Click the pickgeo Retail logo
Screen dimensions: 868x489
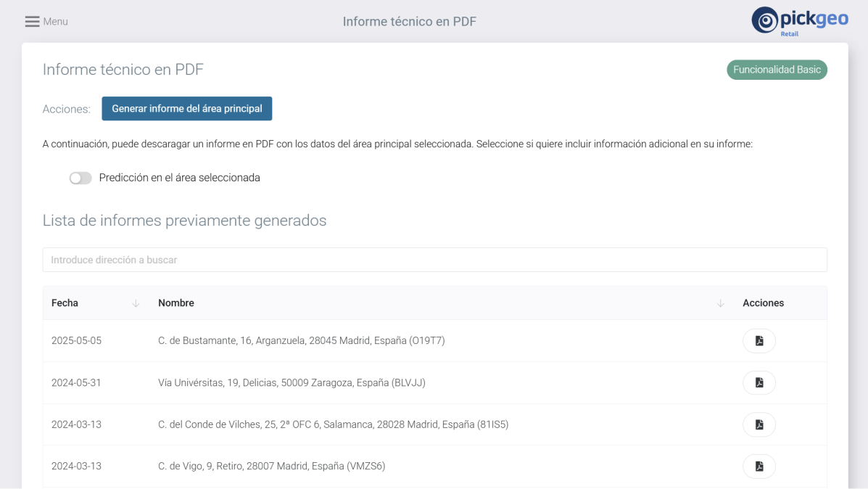coord(799,22)
